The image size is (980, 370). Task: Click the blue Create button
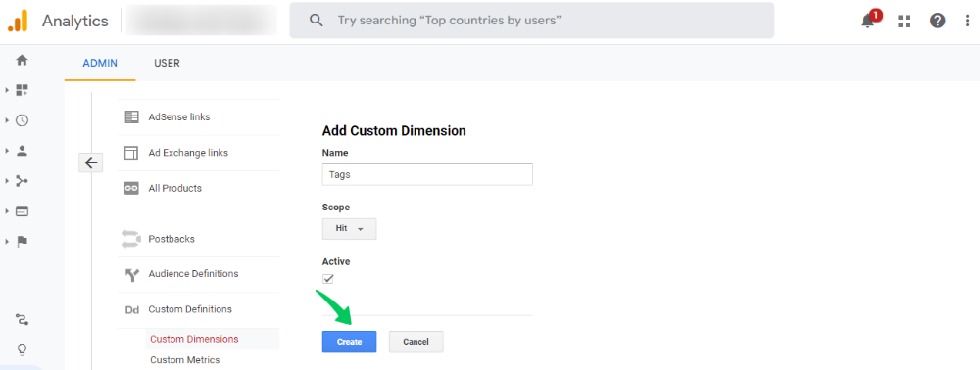click(x=350, y=342)
